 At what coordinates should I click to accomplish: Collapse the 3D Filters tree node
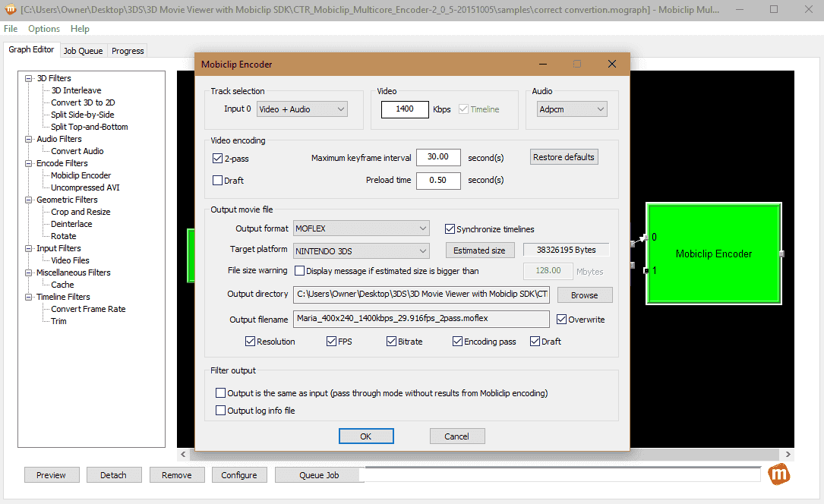(28, 78)
